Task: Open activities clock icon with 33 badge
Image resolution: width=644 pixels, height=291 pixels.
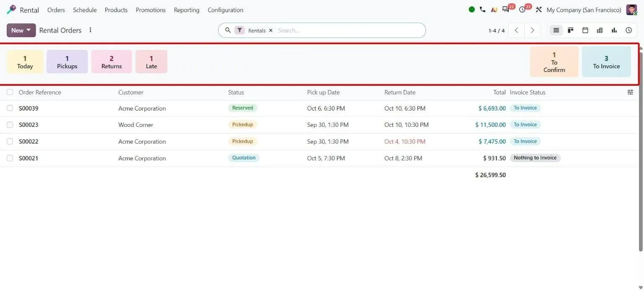Action: pyautogui.click(x=522, y=10)
